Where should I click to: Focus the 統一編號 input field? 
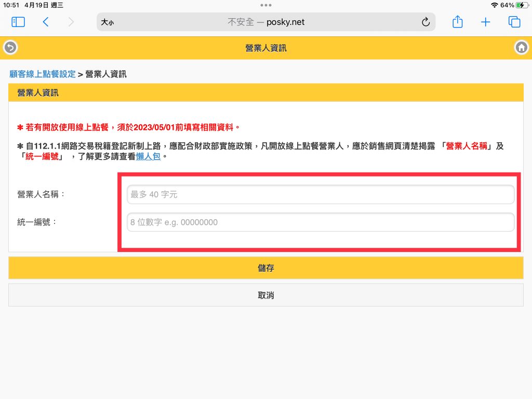[x=320, y=222]
